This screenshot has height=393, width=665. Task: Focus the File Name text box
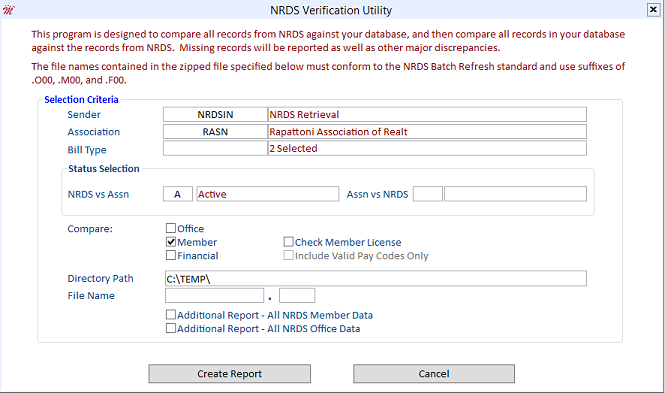click(x=215, y=295)
